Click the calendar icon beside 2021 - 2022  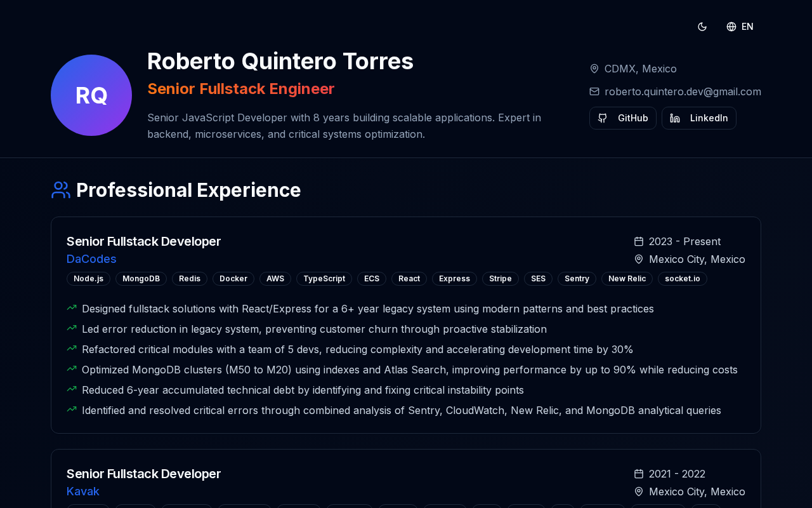coord(639,474)
